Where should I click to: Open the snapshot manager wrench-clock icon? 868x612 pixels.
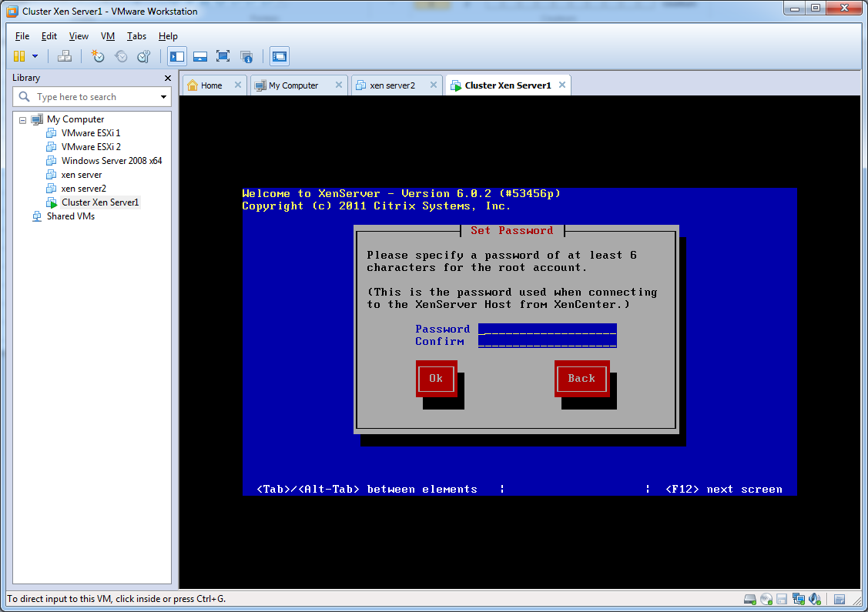[144, 56]
